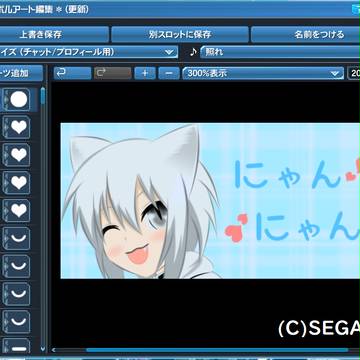The image size is (360, 360).
Task: Select the second heart layer part
Action: (x=17, y=155)
